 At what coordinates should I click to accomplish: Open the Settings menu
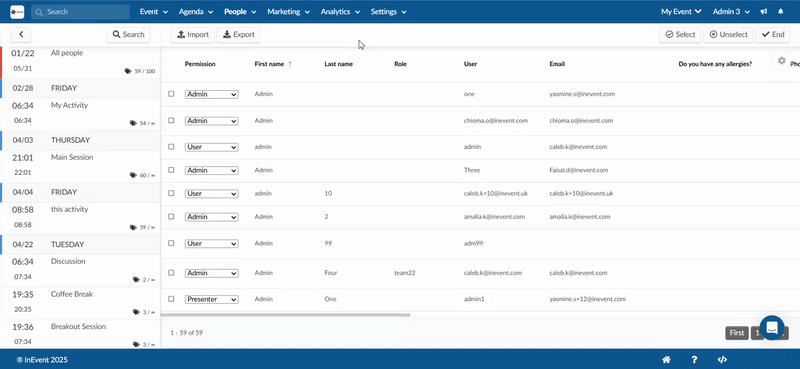388,12
